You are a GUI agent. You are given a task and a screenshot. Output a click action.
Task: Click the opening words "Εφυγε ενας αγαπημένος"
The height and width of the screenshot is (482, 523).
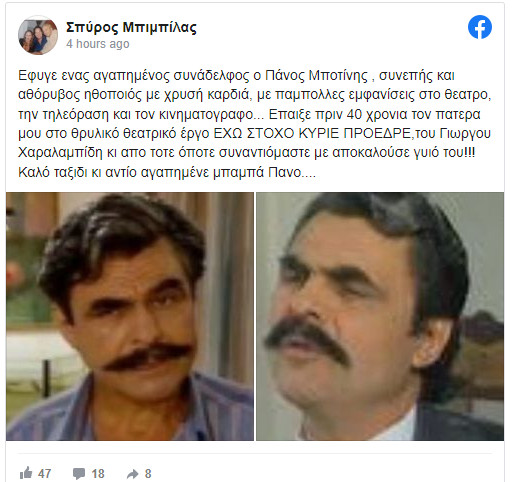click(94, 76)
